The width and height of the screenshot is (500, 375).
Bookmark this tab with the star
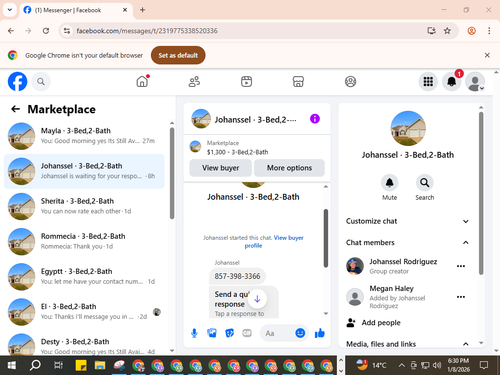(x=447, y=31)
